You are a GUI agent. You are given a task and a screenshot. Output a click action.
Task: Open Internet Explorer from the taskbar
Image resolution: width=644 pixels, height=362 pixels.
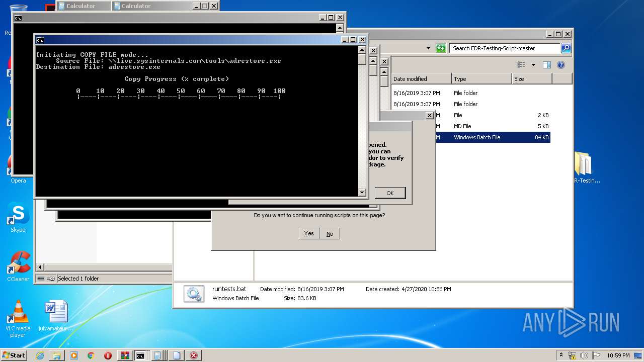point(40,355)
